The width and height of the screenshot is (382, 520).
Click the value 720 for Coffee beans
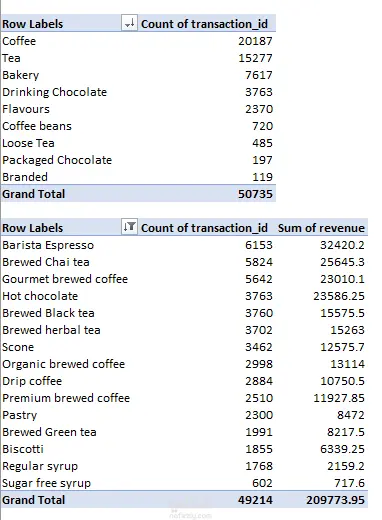[263, 126]
